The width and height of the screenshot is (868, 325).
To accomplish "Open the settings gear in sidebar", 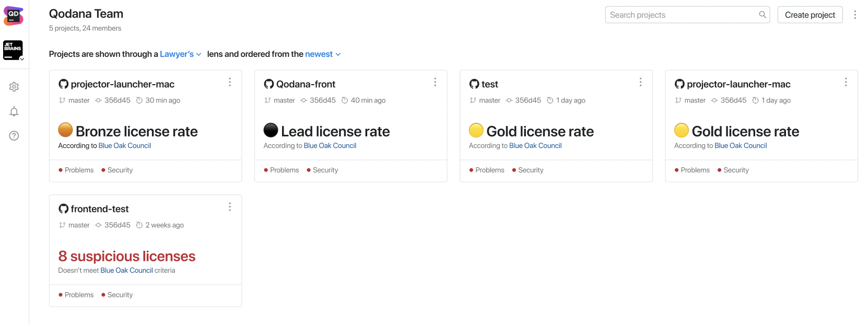I will [x=14, y=87].
